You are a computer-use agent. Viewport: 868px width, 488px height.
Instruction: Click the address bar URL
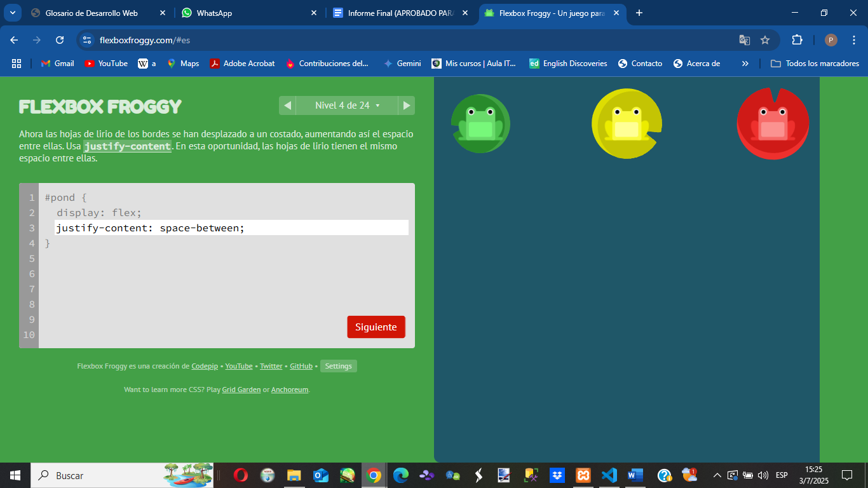[x=145, y=40]
